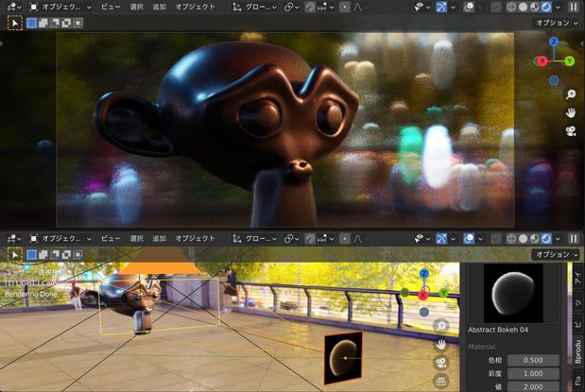Click the green Y axis on top gizmo
The width and height of the screenshot is (585, 392).
coord(569,60)
